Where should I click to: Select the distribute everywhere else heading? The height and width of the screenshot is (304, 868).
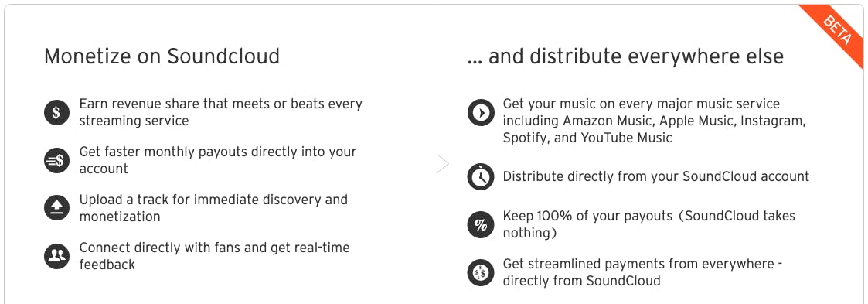(625, 56)
